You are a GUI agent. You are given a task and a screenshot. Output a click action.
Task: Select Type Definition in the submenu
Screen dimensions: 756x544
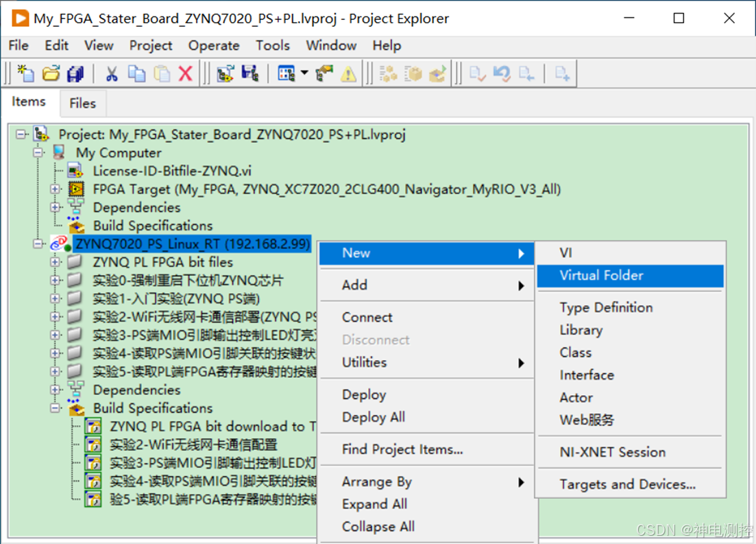click(x=630, y=307)
